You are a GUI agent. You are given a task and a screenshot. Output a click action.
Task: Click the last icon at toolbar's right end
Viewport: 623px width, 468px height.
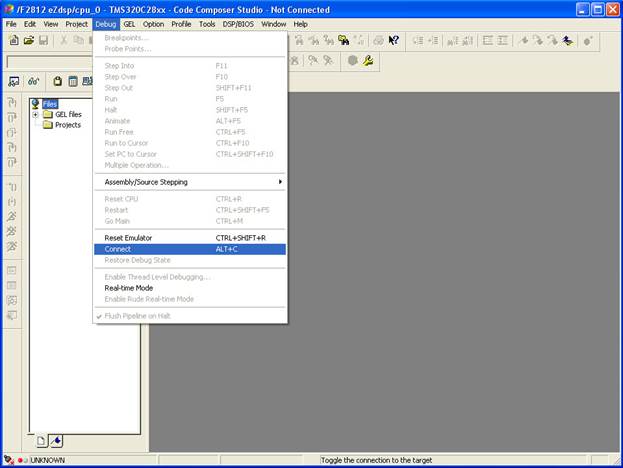coord(588,40)
